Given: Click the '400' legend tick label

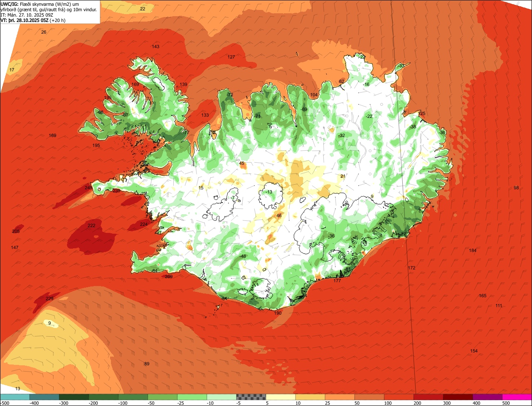Looking at the screenshot, I should click(x=477, y=403).
